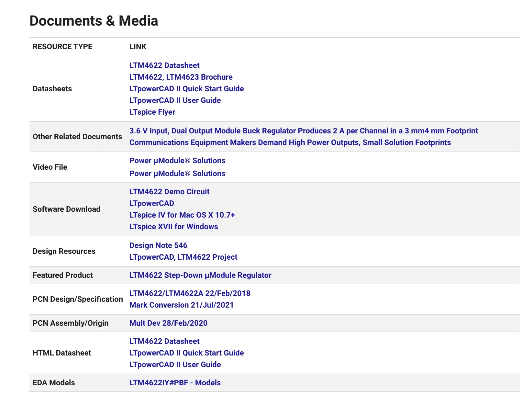This screenshot has width=532, height=406.
Task: Download LTspice XVII for Windows
Action: 174,227
